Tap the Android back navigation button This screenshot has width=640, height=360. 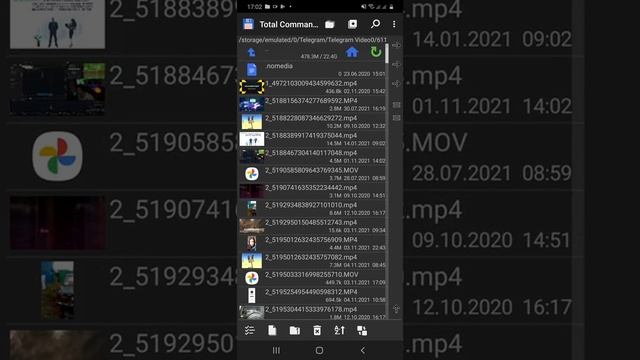coord(362,350)
